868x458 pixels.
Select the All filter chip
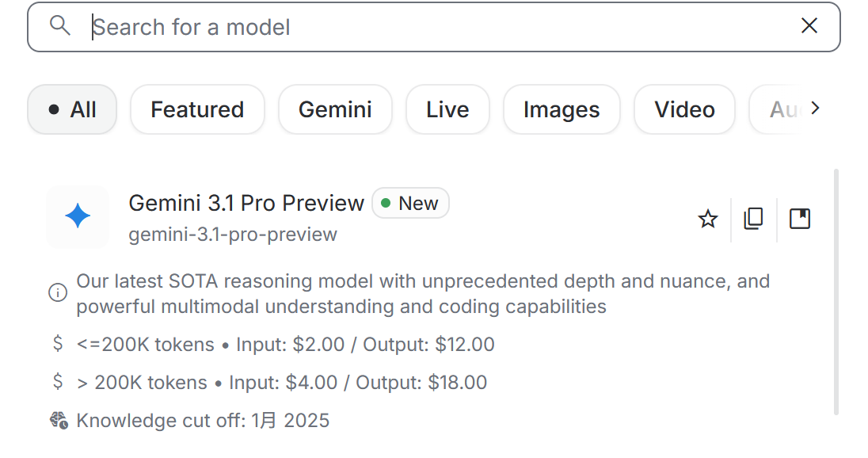(x=72, y=109)
